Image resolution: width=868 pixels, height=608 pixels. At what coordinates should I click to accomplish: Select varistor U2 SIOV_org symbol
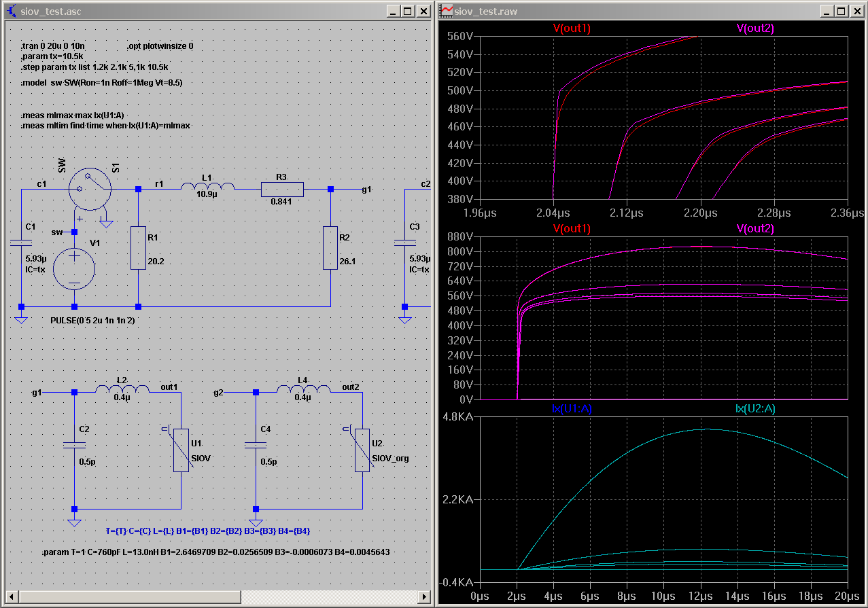pos(362,450)
